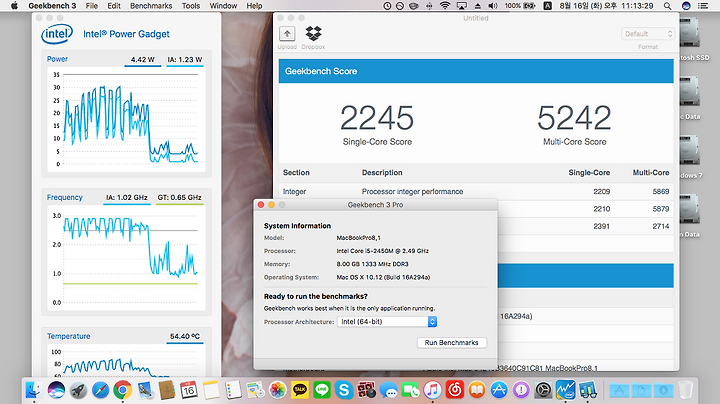Screen dimensions: 720x404
Task: Open iBooks from the dock
Action: coord(477,390)
